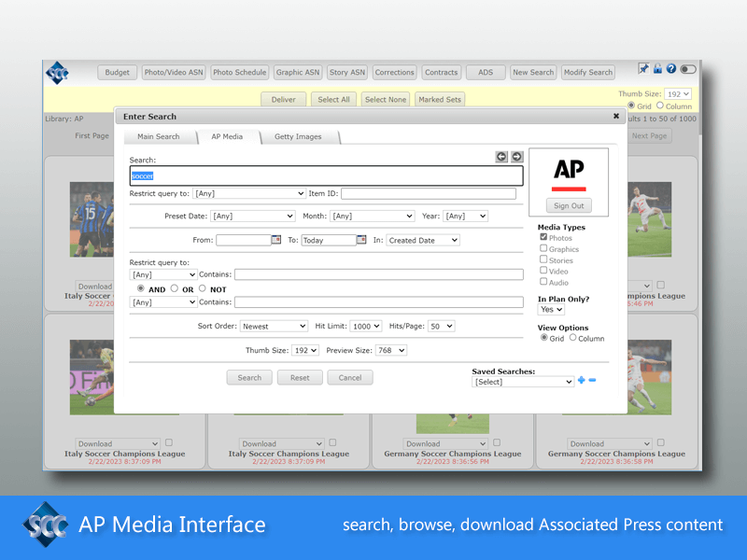The height and width of the screenshot is (560, 747).
Task: Click the first Contains input field
Action: point(379,274)
